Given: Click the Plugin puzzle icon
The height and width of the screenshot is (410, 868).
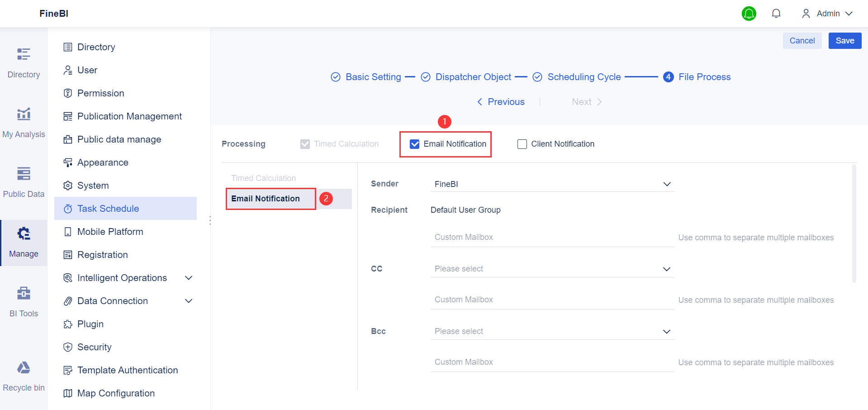Looking at the screenshot, I should tap(68, 324).
